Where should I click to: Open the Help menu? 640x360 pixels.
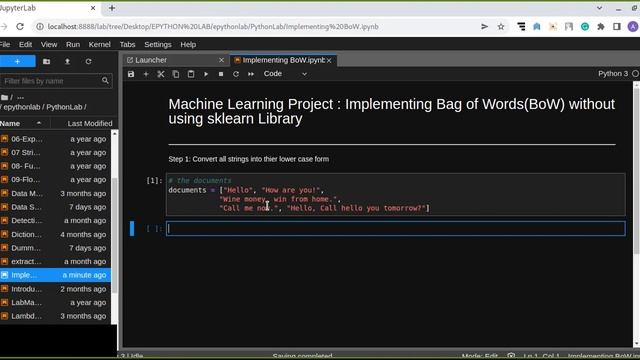(x=188, y=44)
